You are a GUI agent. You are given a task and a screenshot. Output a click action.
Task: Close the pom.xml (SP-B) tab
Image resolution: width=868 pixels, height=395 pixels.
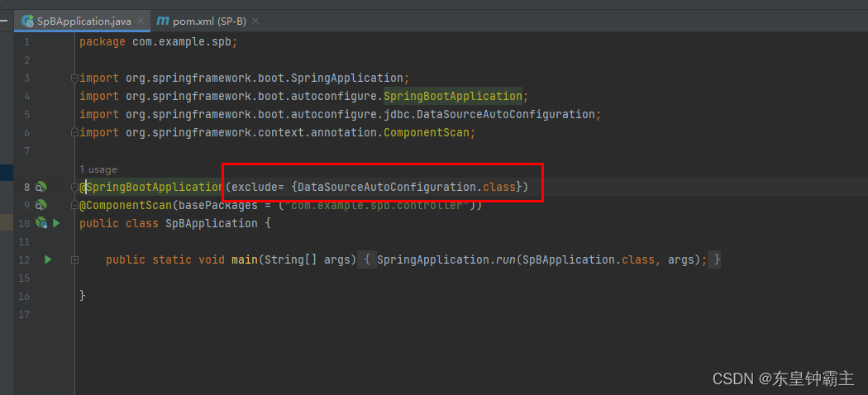(x=255, y=21)
